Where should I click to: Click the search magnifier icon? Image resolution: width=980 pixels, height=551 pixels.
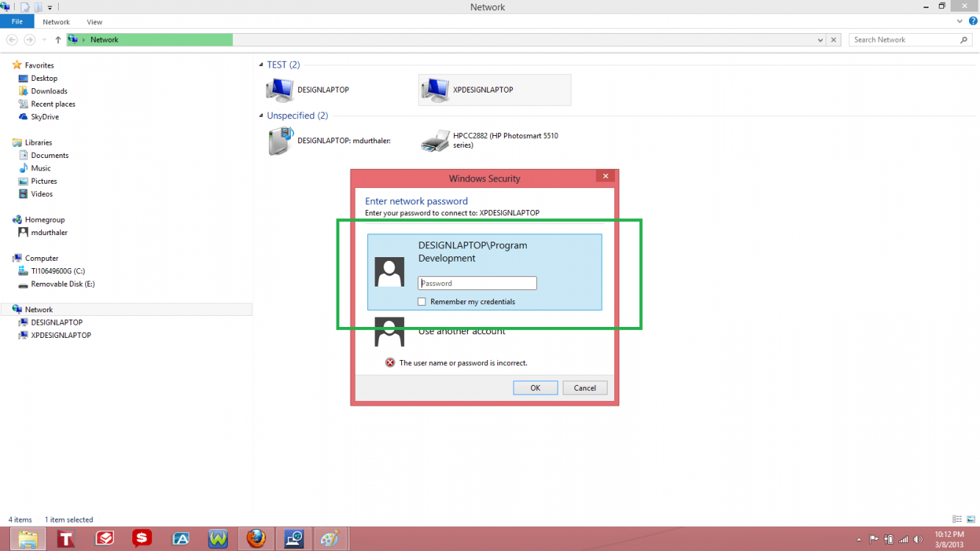tap(965, 40)
